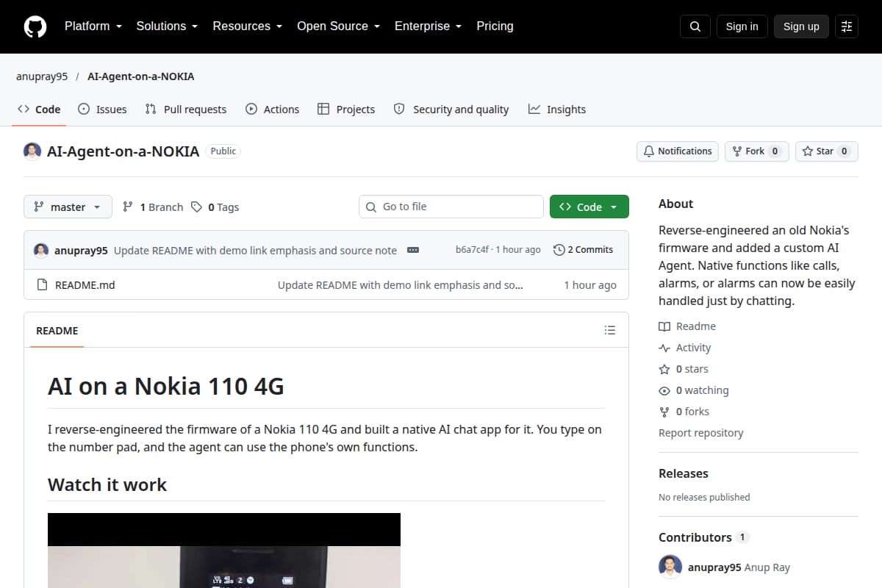Image resolution: width=882 pixels, height=588 pixels.
Task: Click the 'Watch it work' heading
Action: coord(107,484)
